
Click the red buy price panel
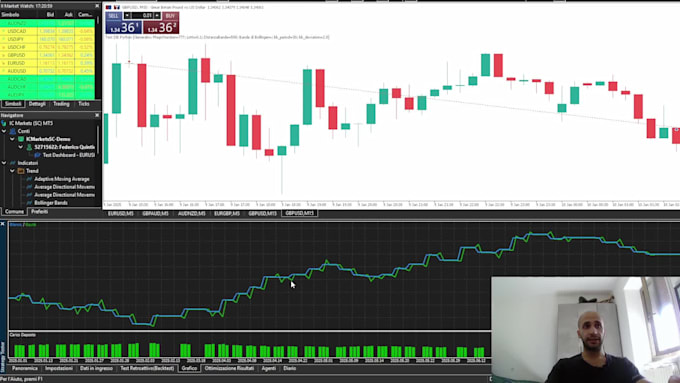coord(161,27)
